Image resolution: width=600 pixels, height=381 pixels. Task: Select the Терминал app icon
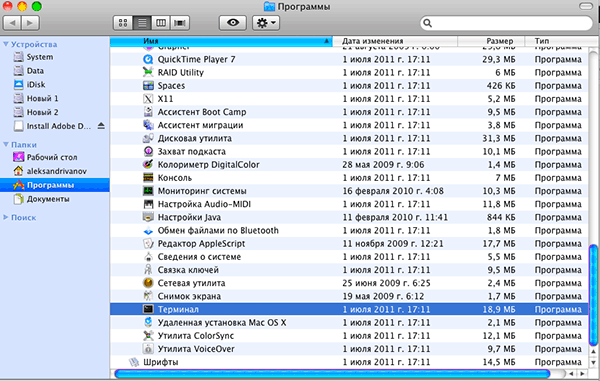[x=148, y=309]
